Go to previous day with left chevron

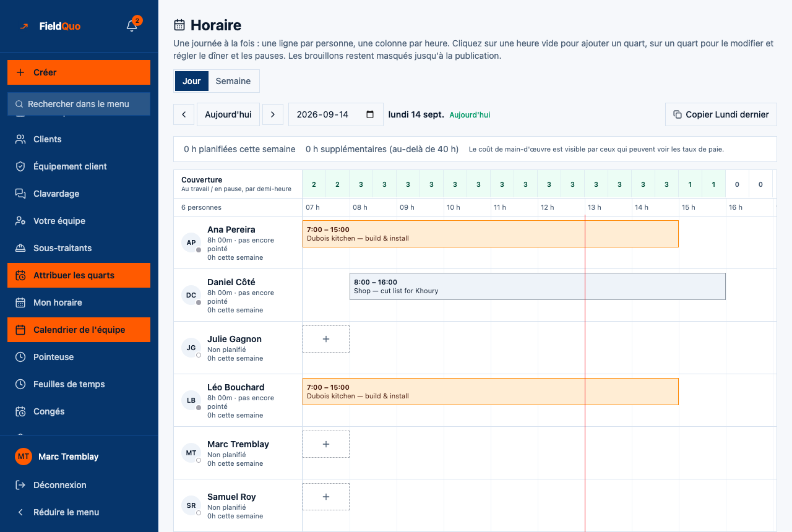(184, 114)
